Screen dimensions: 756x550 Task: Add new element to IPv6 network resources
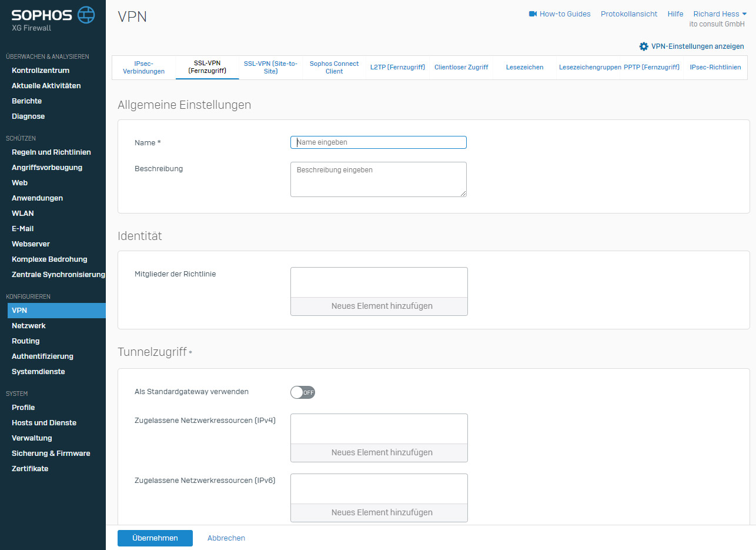click(379, 512)
